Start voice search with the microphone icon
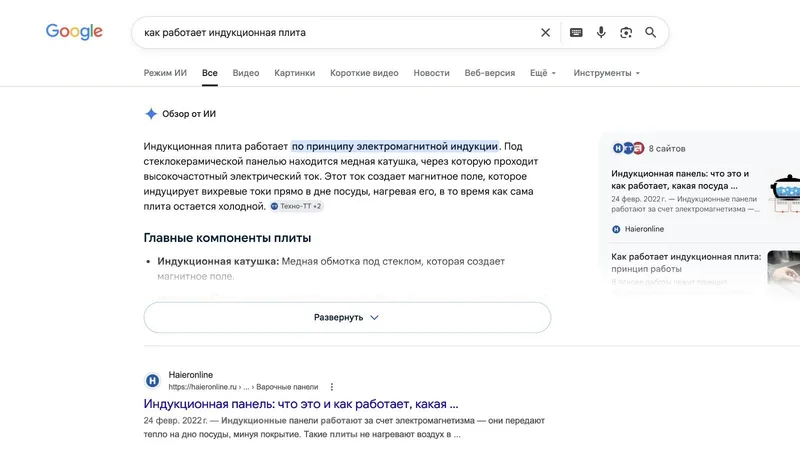The height and width of the screenshot is (450, 800). (x=601, y=33)
